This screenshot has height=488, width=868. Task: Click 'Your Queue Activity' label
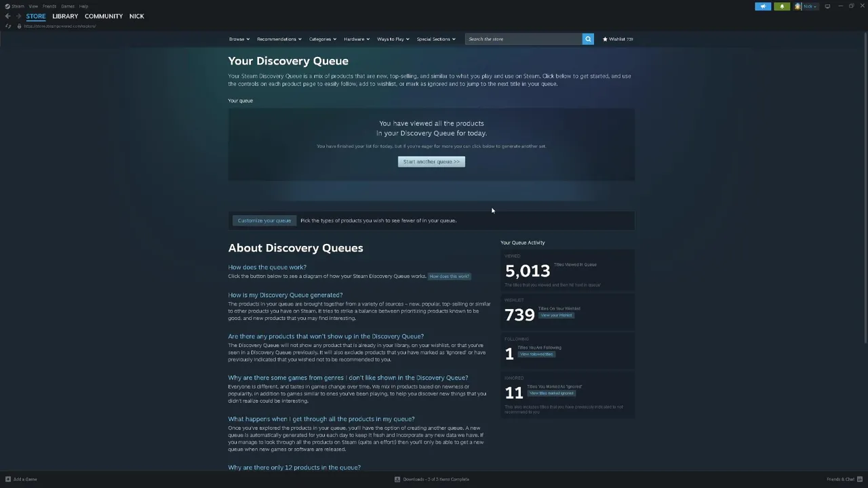tap(523, 243)
